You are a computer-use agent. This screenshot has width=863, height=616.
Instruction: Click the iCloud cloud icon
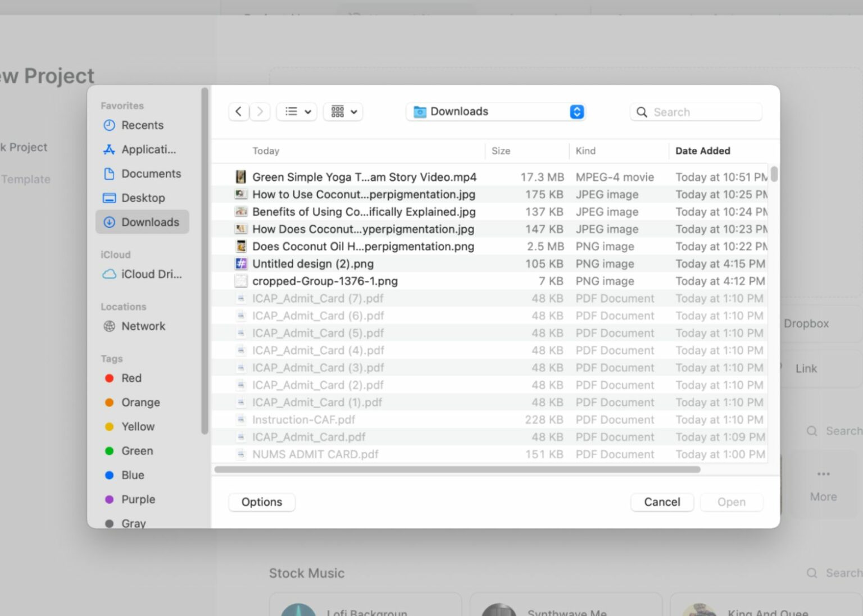tap(109, 274)
